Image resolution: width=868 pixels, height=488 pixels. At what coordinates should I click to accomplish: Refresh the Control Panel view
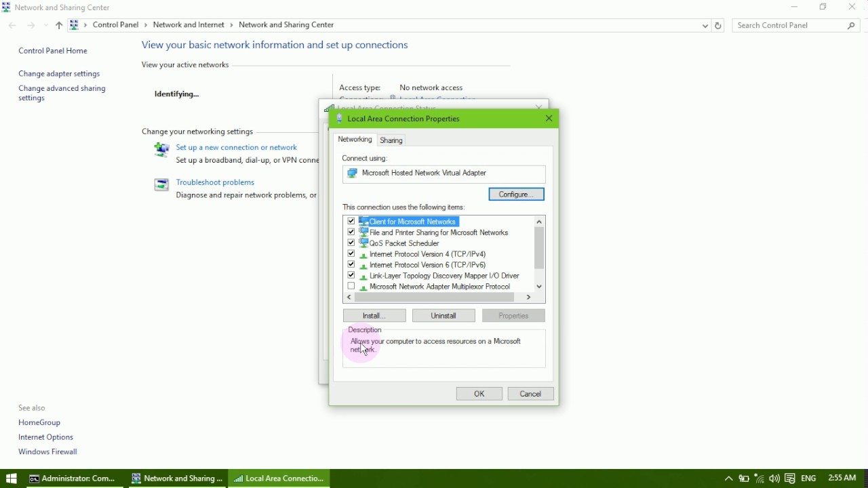click(x=719, y=26)
